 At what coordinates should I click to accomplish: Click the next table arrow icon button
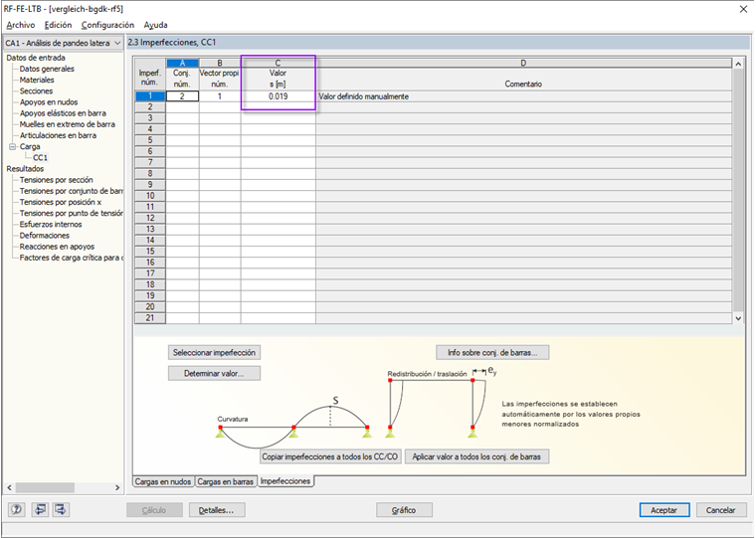click(61, 509)
